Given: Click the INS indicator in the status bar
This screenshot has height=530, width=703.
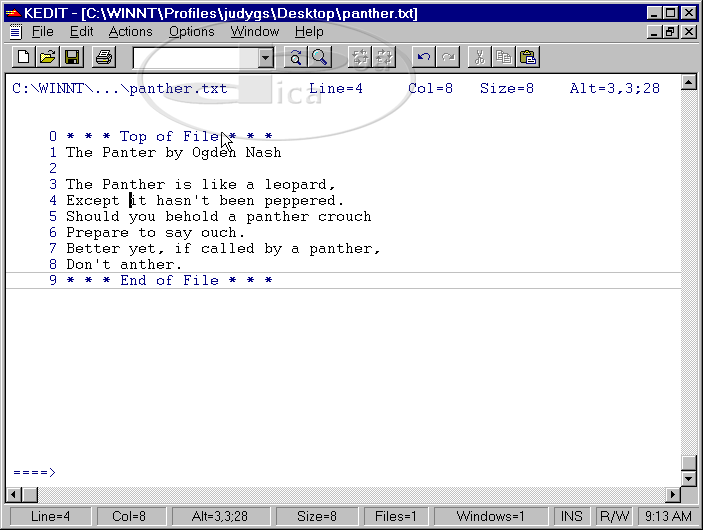Looking at the screenshot, I should [x=572, y=517].
